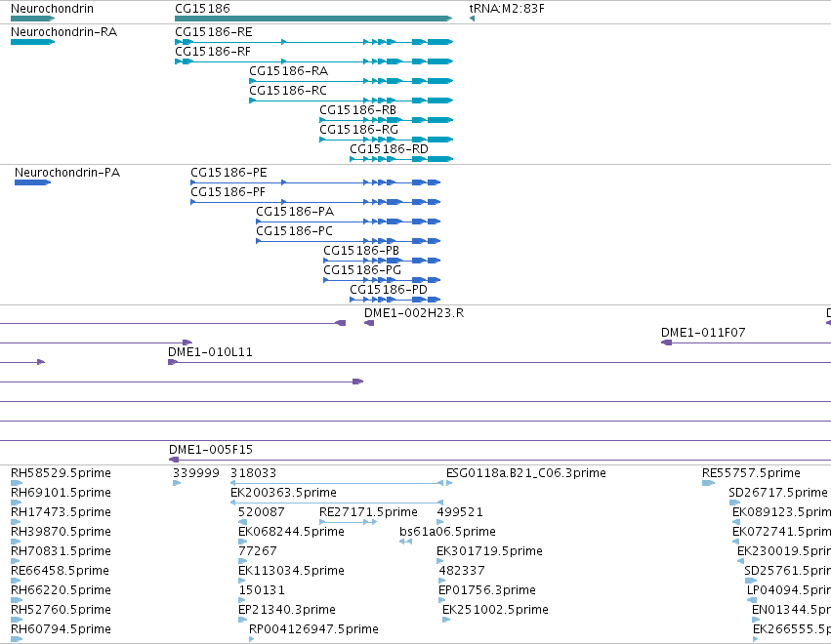Select the Neurochondrin gene label
Viewport: 831px width, 644px height.
[x=52, y=9]
